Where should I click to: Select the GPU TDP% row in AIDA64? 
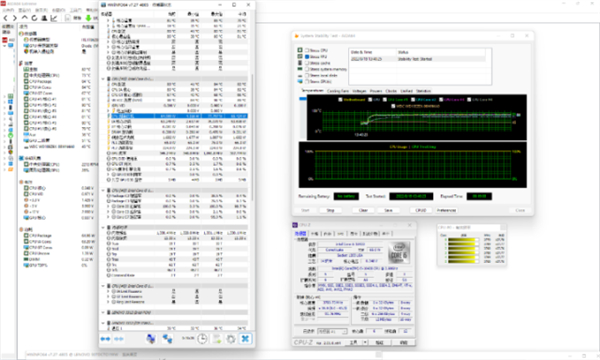click(57, 265)
